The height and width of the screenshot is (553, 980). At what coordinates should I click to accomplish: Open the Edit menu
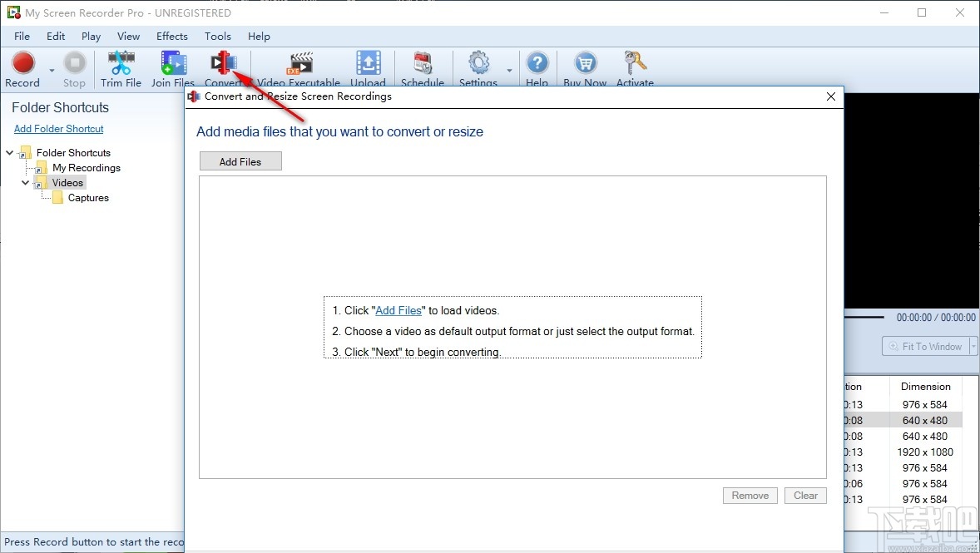(x=56, y=37)
